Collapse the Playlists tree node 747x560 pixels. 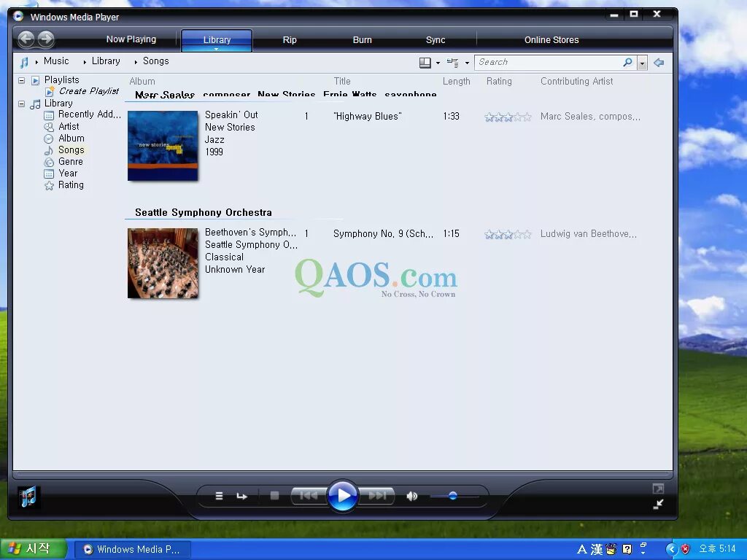[21, 80]
